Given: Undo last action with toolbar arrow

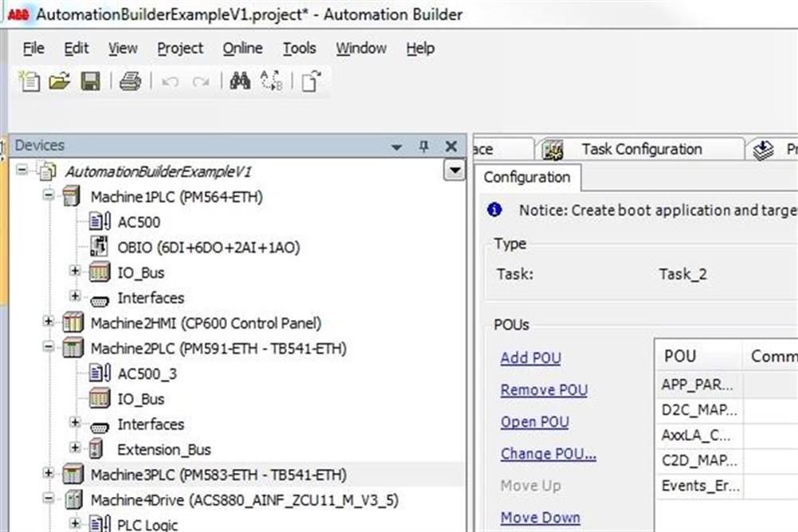Looking at the screenshot, I should click(170, 81).
